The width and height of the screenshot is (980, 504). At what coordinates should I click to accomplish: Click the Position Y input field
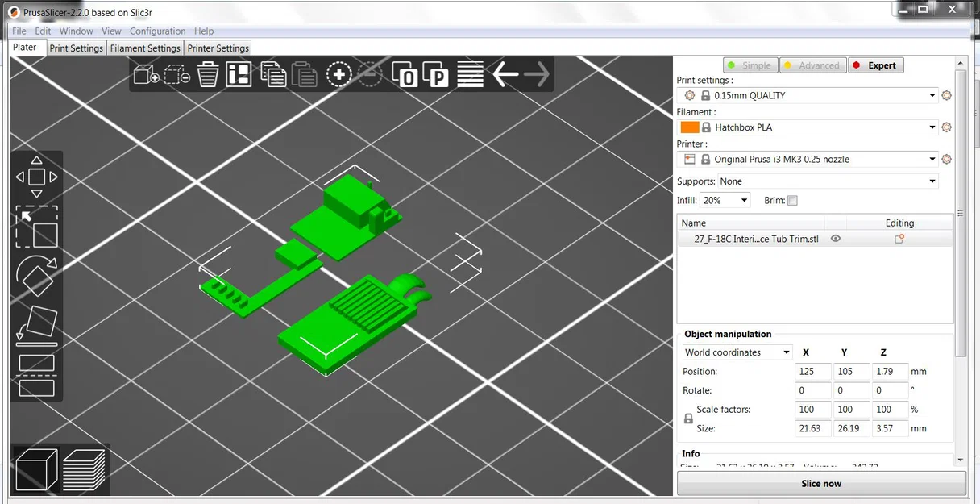[852, 372]
